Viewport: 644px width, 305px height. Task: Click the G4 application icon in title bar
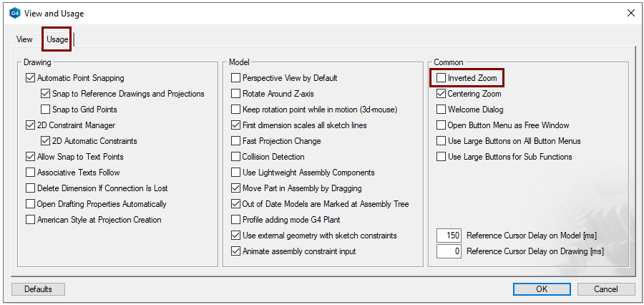14,13
